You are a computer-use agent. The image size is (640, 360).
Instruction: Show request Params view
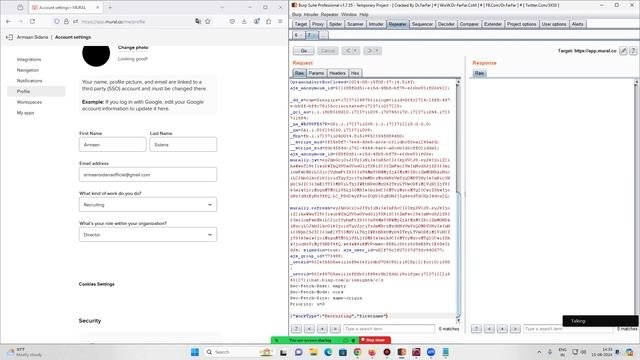[x=316, y=73]
